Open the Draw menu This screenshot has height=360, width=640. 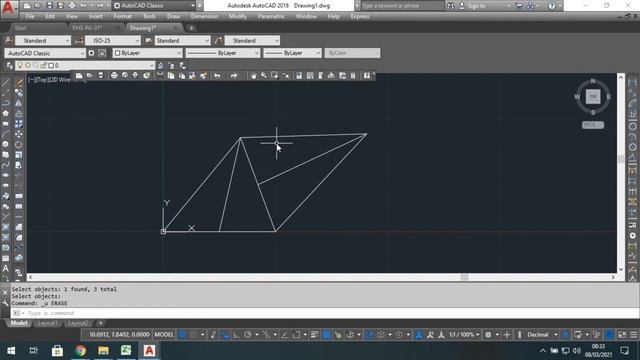[x=173, y=17]
